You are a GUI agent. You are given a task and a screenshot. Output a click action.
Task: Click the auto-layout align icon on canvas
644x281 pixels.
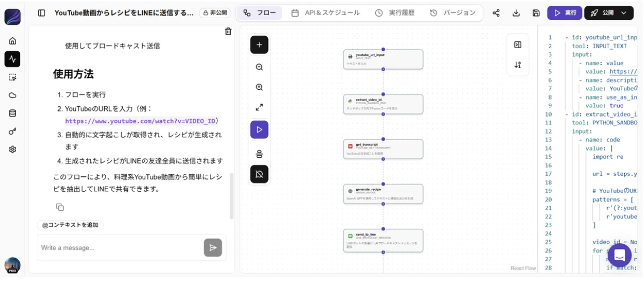point(259,153)
